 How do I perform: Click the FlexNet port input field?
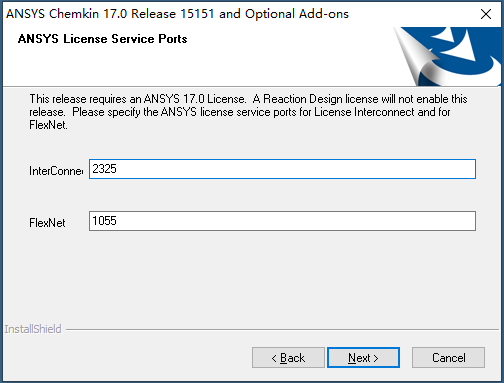click(x=282, y=221)
